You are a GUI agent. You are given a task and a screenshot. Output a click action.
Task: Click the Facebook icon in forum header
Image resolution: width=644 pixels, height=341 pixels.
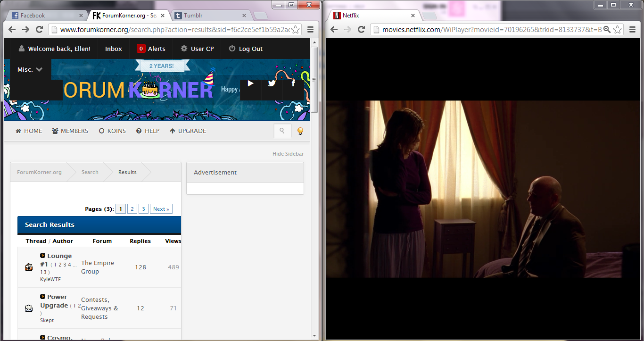(293, 83)
